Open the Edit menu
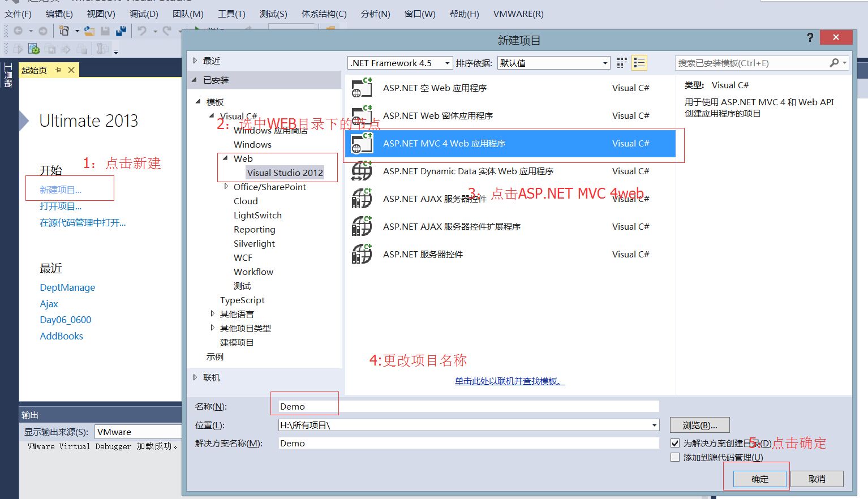This screenshot has width=868, height=499. [59, 14]
